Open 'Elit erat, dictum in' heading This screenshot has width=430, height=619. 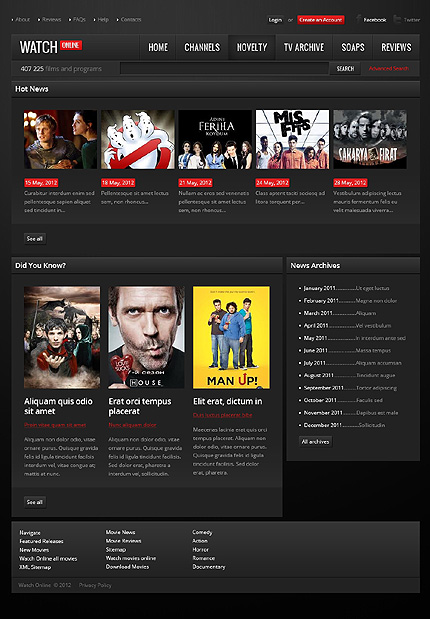[227, 401]
